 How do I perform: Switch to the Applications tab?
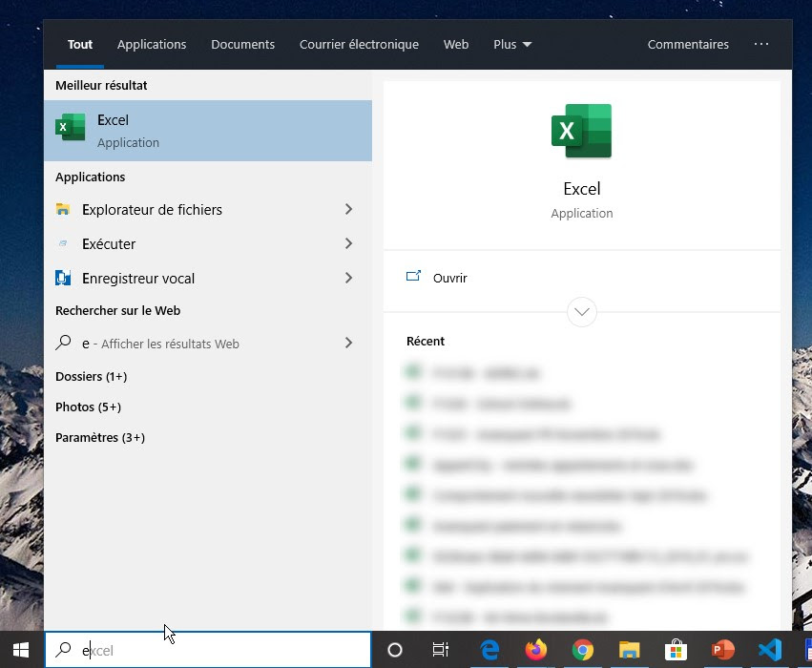[x=152, y=45]
